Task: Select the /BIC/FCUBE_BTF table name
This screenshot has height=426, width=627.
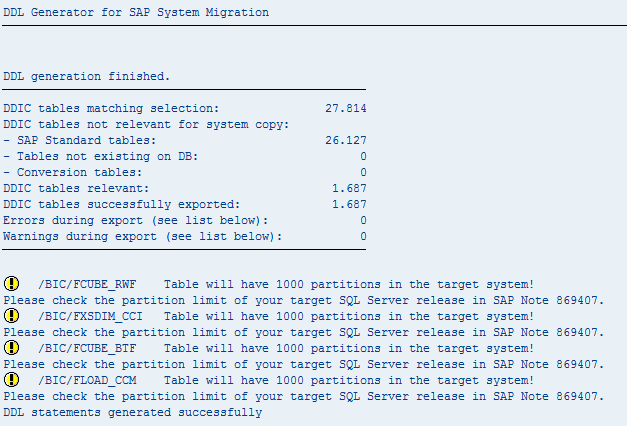Action: pyautogui.click(x=87, y=348)
